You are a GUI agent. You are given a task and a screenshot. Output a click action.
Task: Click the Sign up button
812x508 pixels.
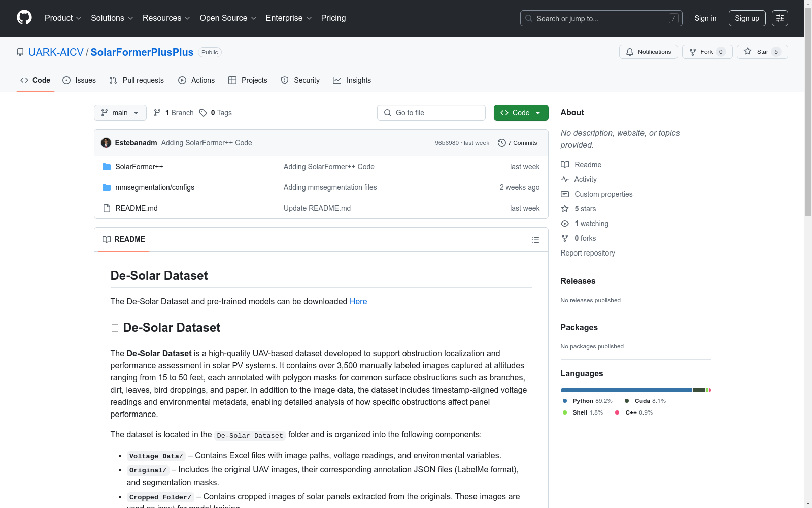pyautogui.click(x=747, y=18)
